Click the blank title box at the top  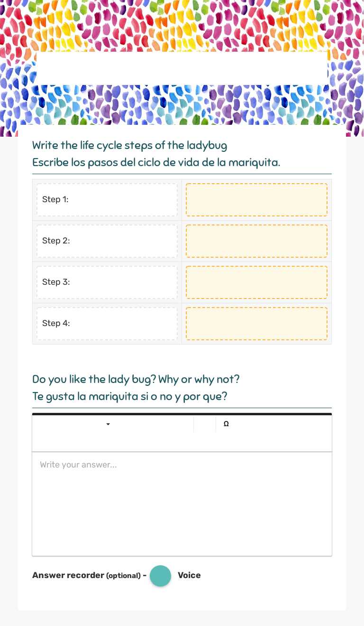coord(182,67)
